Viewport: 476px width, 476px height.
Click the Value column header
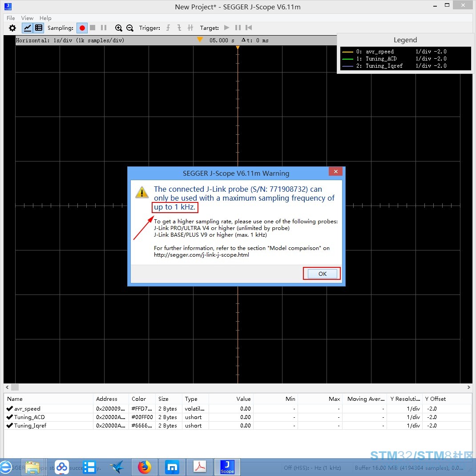click(231, 399)
